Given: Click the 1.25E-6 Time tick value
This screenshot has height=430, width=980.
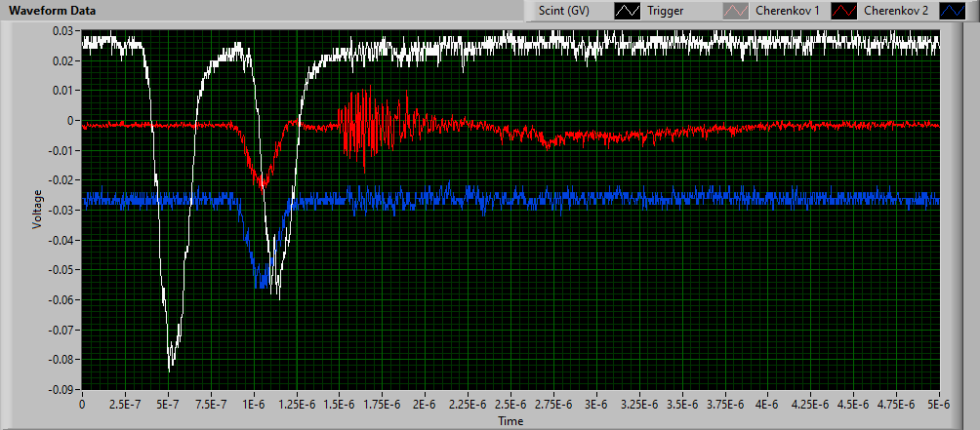Looking at the screenshot, I should (x=297, y=403).
